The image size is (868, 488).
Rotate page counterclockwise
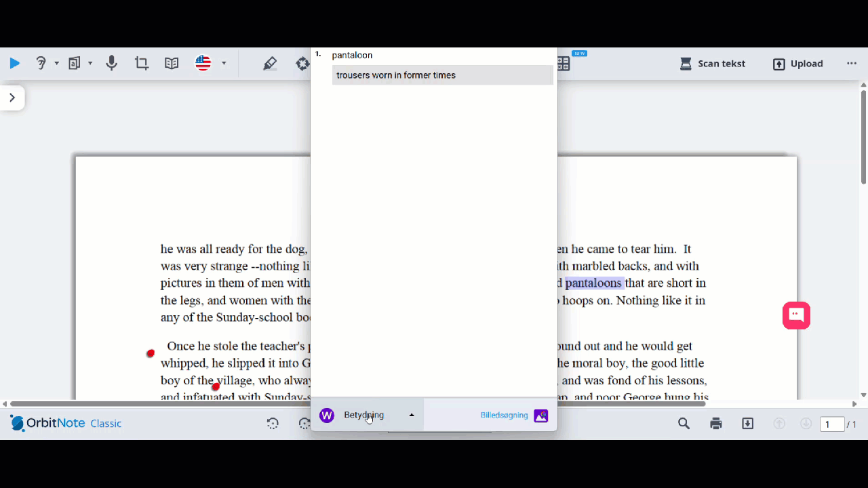(273, 424)
